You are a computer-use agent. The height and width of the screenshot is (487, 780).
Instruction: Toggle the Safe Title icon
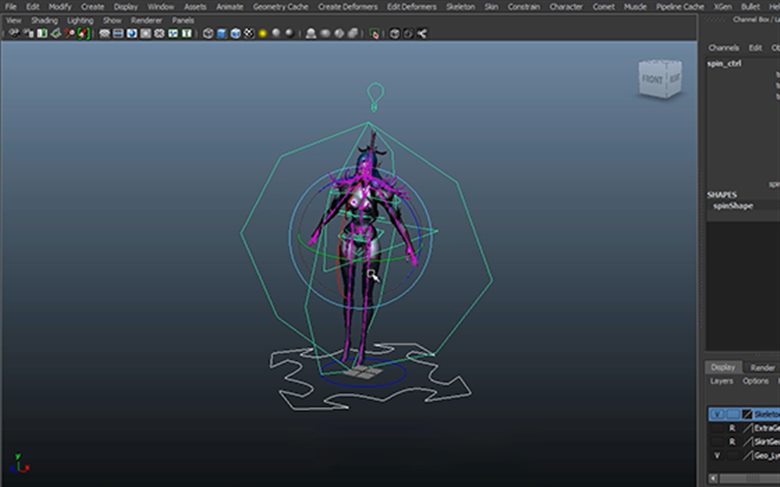coord(187,33)
